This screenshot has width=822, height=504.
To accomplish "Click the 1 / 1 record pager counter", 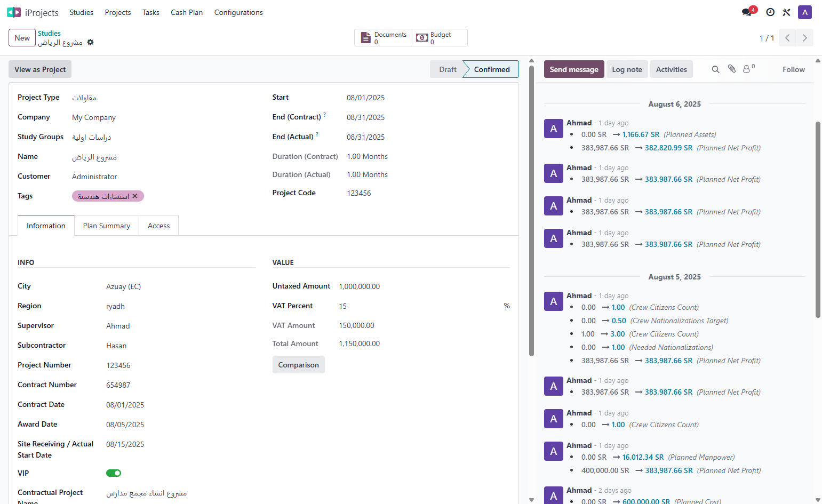I will pos(767,38).
